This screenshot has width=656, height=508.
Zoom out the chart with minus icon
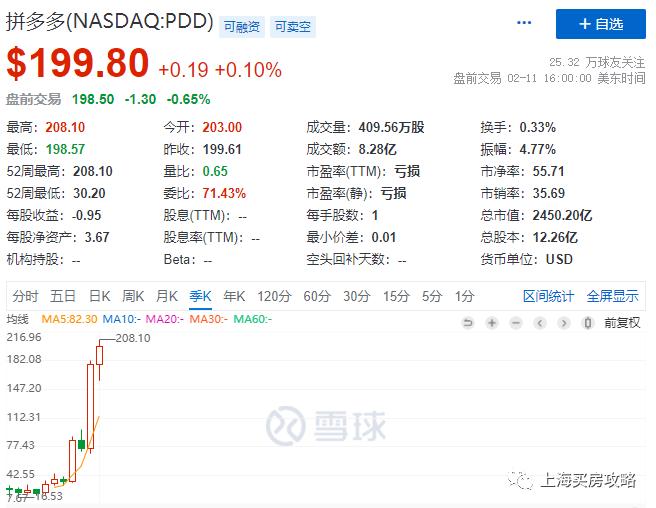tap(515, 323)
